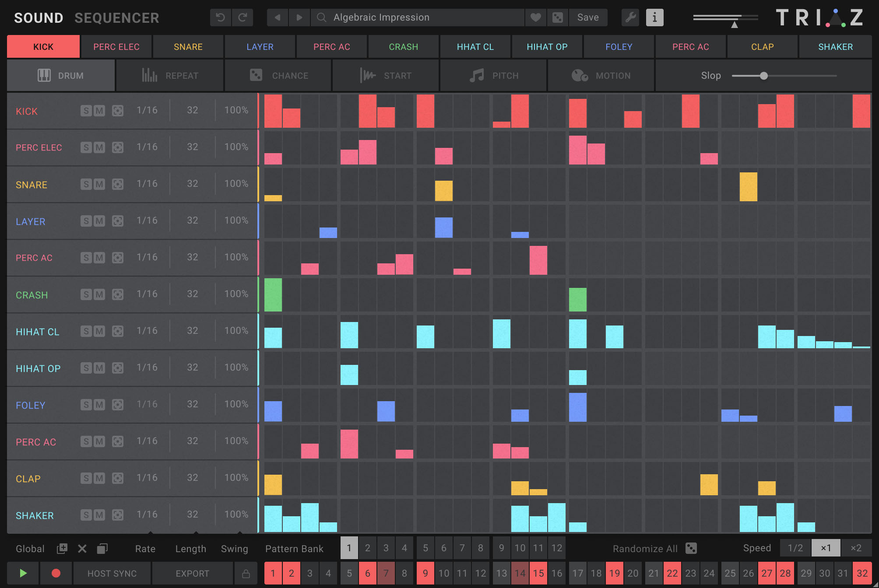Enable HOST SYNC
The height and width of the screenshot is (588, 879).
pos(112,573)
